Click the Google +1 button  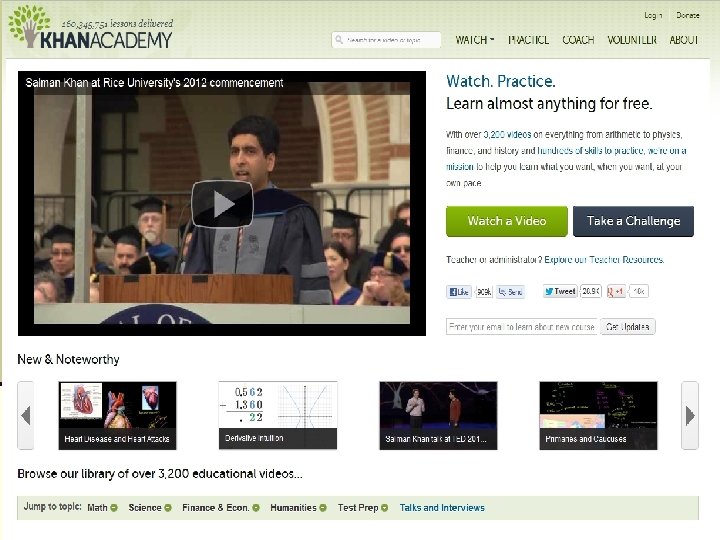(616, 291)
